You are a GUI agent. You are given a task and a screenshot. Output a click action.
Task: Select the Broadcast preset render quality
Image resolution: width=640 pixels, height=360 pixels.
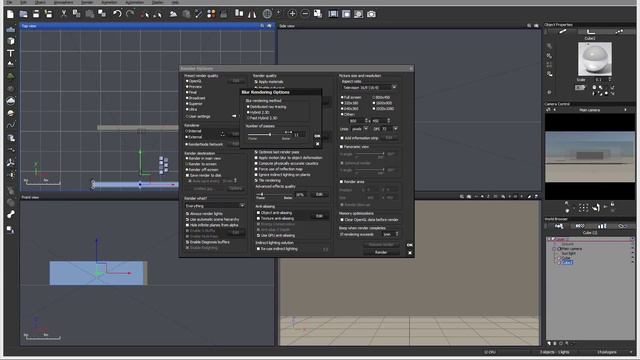coord(196,98)
